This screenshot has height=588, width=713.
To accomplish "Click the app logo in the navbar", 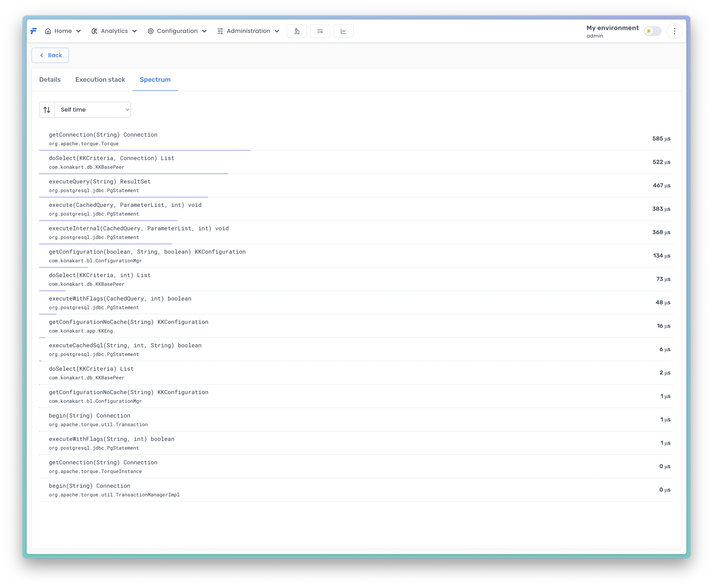I will coord(33,31).
